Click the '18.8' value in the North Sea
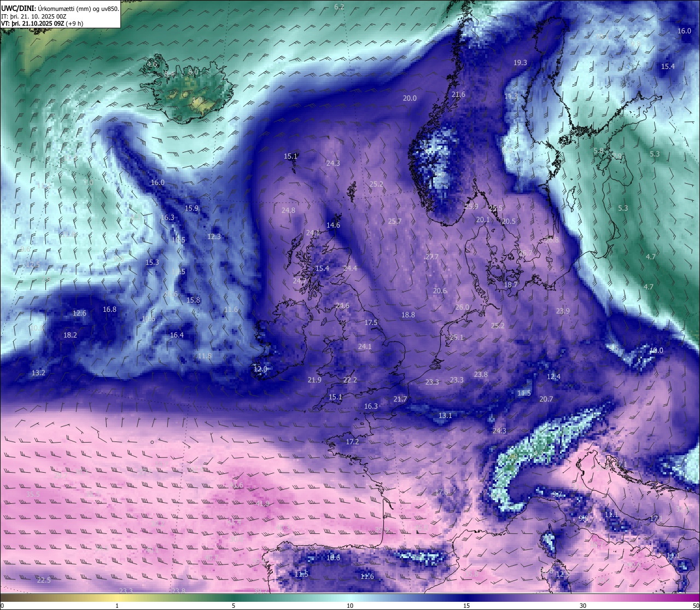 coord(408,315)
